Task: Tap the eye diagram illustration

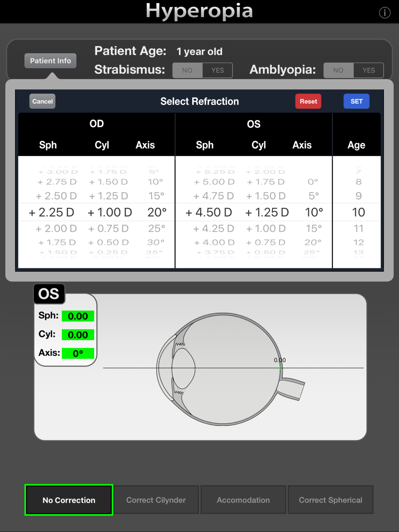Action: (230, 369)
